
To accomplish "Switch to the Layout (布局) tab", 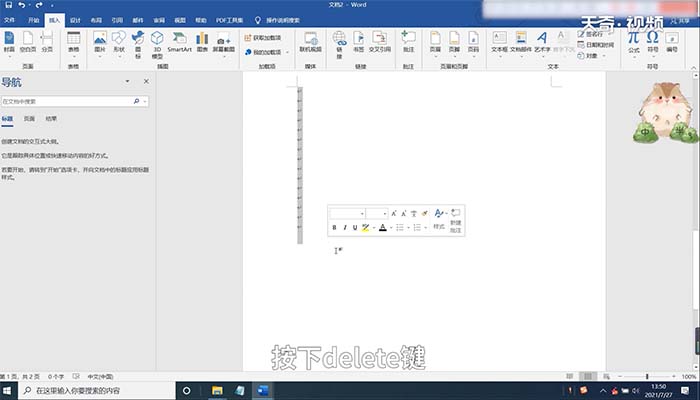I will click(x=96, y=20).
